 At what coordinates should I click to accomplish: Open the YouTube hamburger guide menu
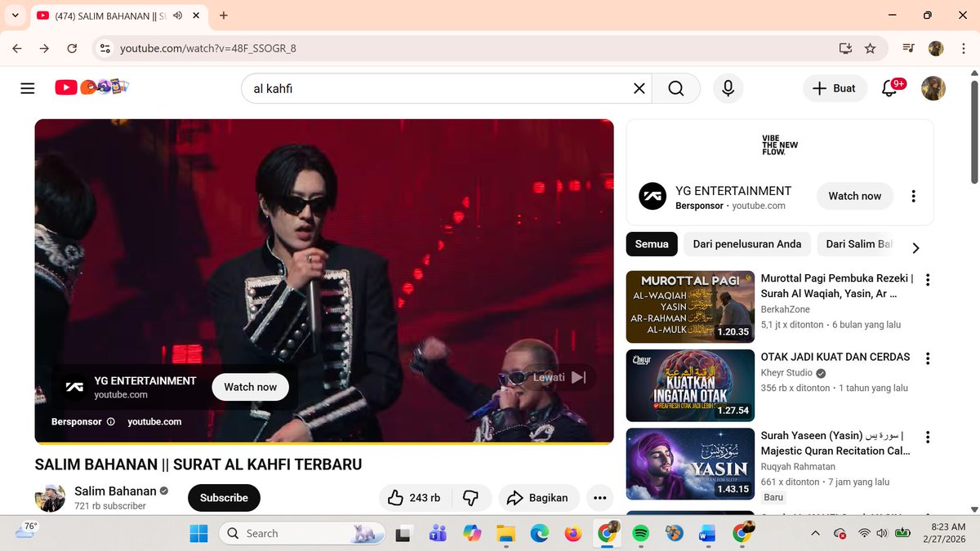(28, 88)
